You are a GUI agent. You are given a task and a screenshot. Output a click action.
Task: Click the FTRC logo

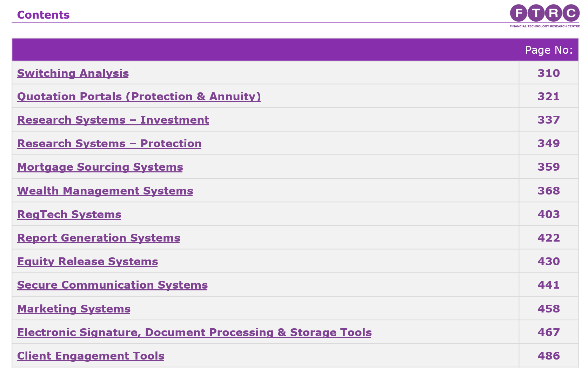544,15
